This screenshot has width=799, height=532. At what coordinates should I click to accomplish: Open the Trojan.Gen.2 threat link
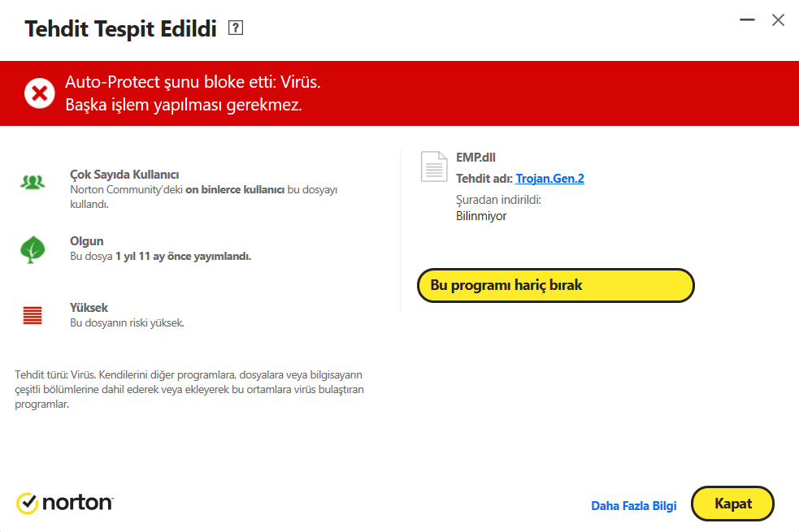tap(549, 179)
